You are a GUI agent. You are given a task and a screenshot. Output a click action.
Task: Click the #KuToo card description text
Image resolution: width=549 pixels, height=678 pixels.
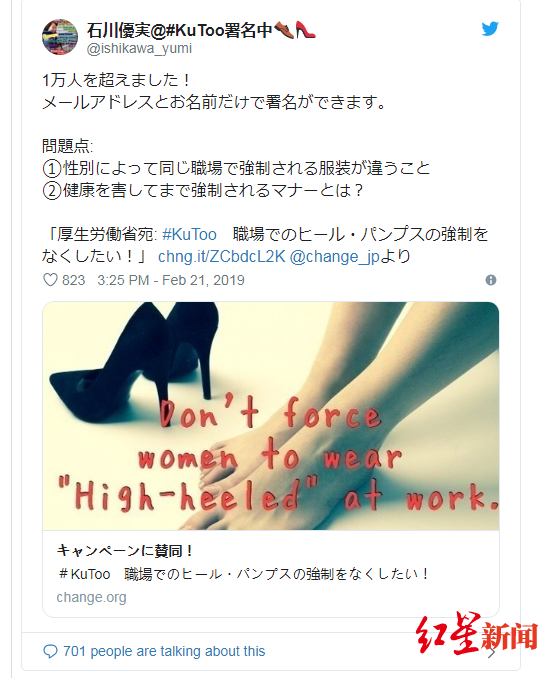tap(244, 574)
